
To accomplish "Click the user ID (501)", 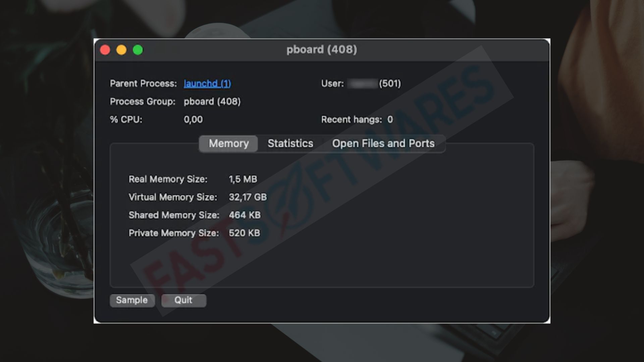I will coord(390,83).
